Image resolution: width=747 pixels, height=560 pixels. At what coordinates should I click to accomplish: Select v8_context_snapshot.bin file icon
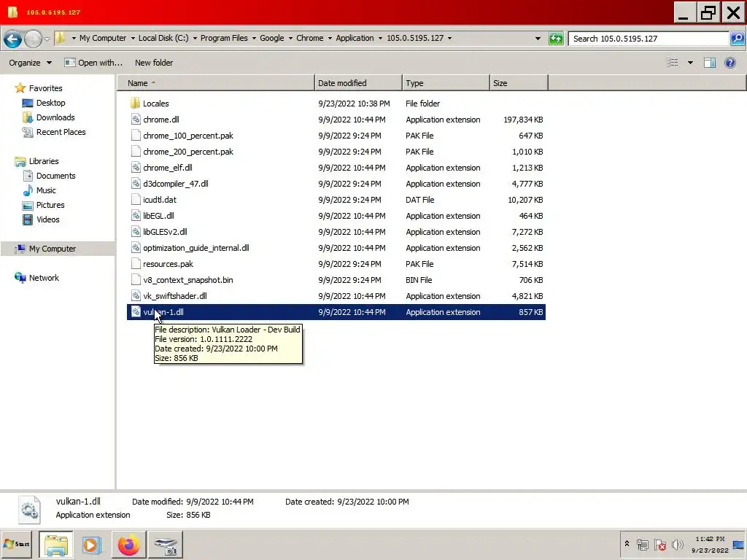pyautogui.click(x=136, y=280)
